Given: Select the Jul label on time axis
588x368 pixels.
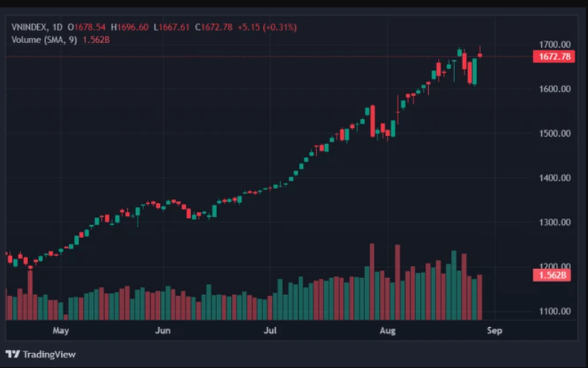Looking at the screenshot, I should click(270, 331).
